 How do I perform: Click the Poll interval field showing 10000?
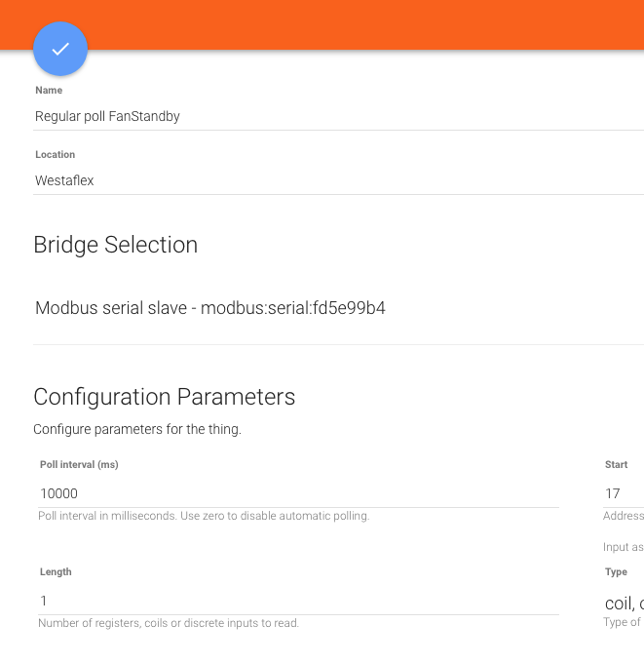(x=297, y=493)
